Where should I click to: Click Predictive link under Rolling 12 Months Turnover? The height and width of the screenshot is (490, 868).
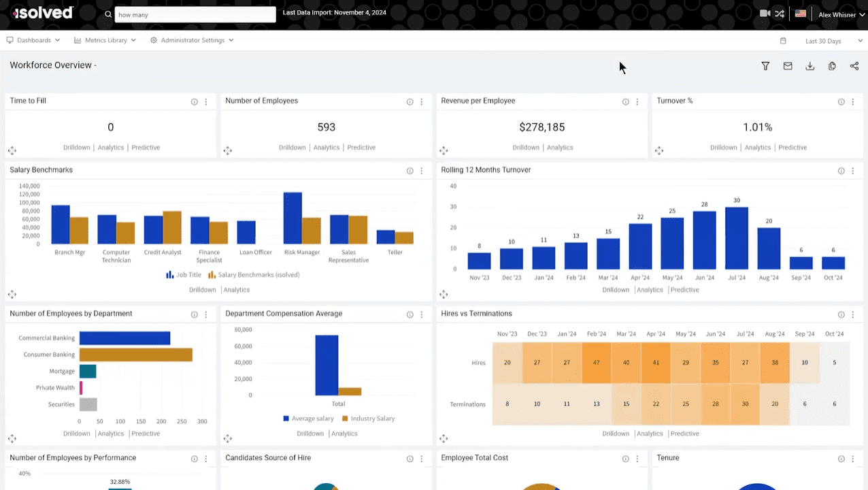684,290
